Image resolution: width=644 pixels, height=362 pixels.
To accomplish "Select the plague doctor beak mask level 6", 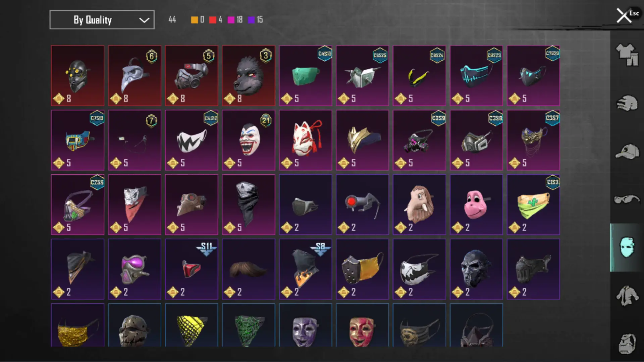I will click(135, 76).
